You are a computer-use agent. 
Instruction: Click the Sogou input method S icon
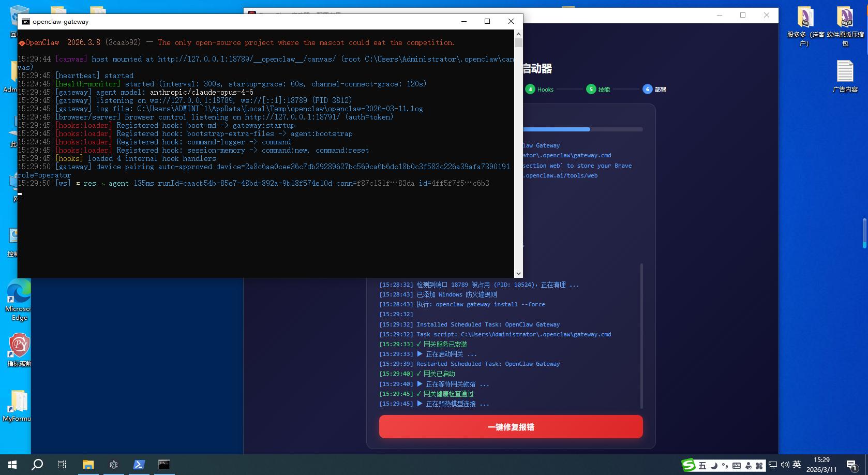point(689,465)
